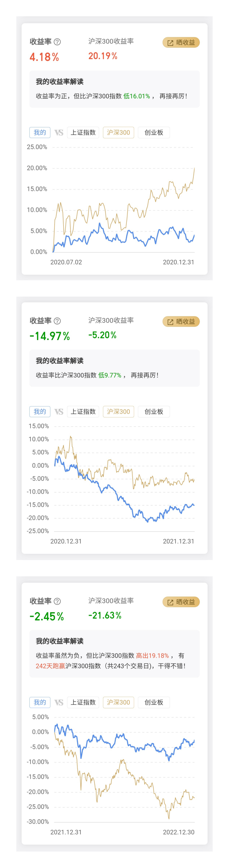The height and width of the screenshot is (868, 229).
Task: Toggle 我的 line in the 2020 chart
Action: click(40, 133)
